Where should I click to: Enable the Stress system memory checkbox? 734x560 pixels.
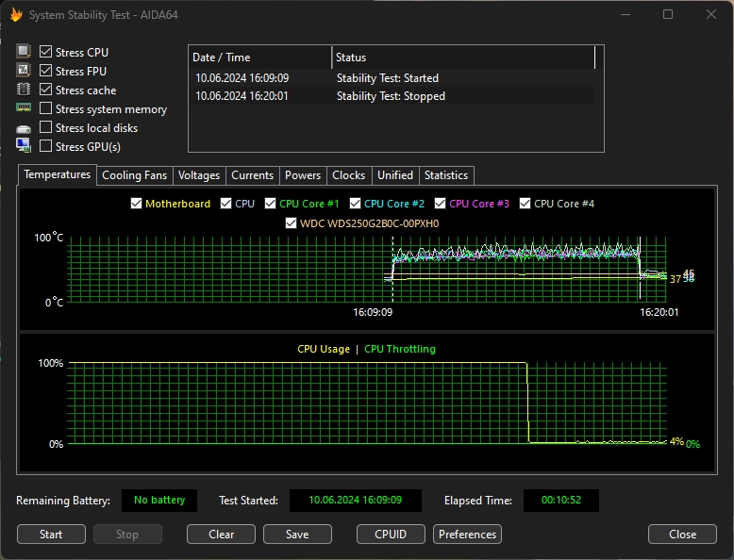[x=45, y=108]
